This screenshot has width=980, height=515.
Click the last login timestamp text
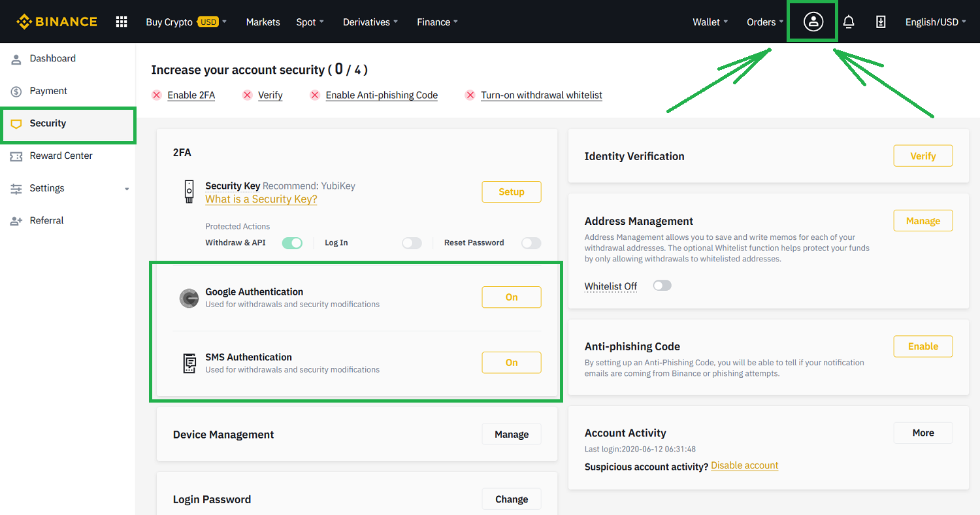(640, 449)
